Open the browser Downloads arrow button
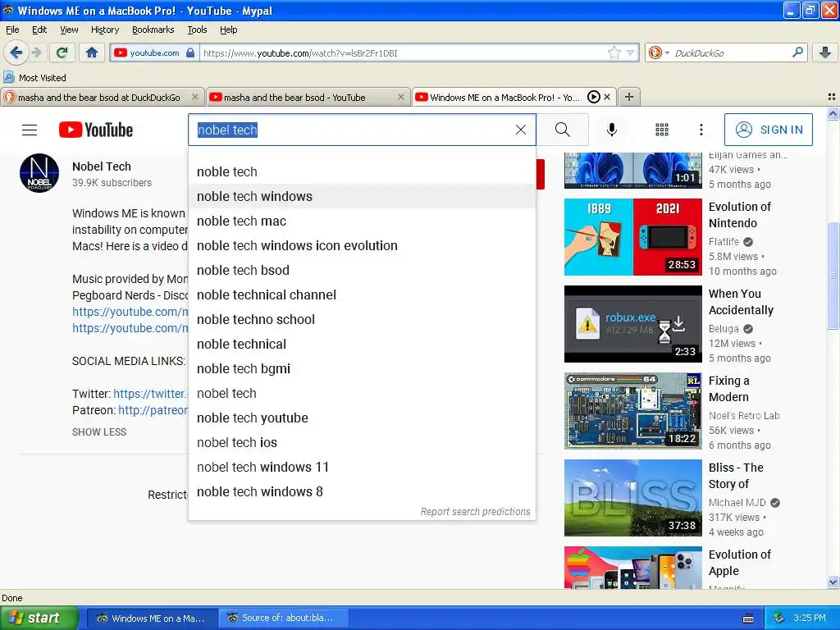The height and width of the screenshot is (630, 840). (825, 52)
